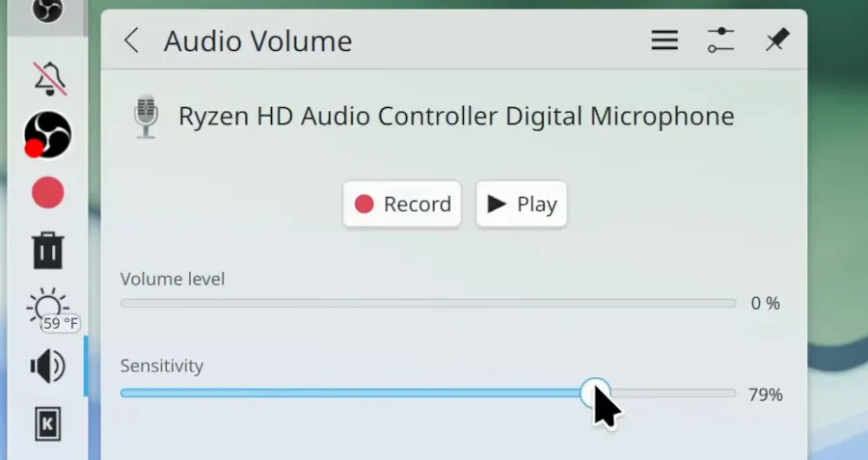This screenshot has width=868, height=460.
Task: Open the trash can icon
Action: pos(48,251)
